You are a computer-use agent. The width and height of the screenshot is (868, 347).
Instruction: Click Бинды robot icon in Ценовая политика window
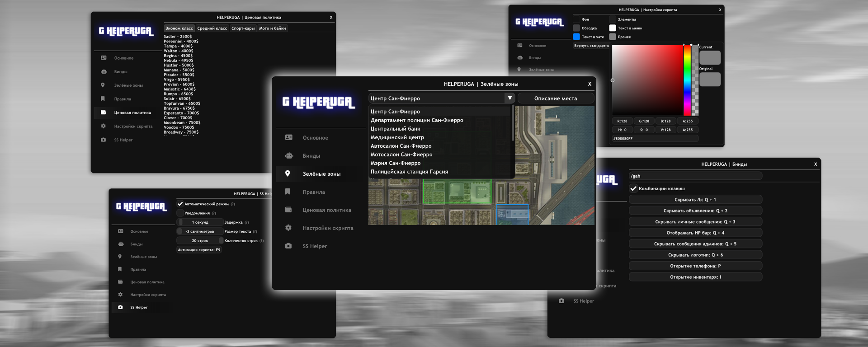tap(104, 71)
